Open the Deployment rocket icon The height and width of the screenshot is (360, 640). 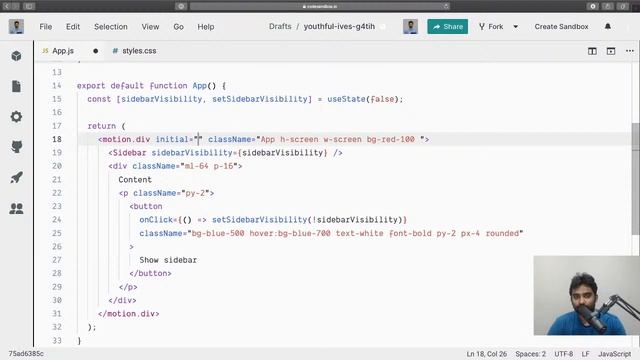point(16,178)
